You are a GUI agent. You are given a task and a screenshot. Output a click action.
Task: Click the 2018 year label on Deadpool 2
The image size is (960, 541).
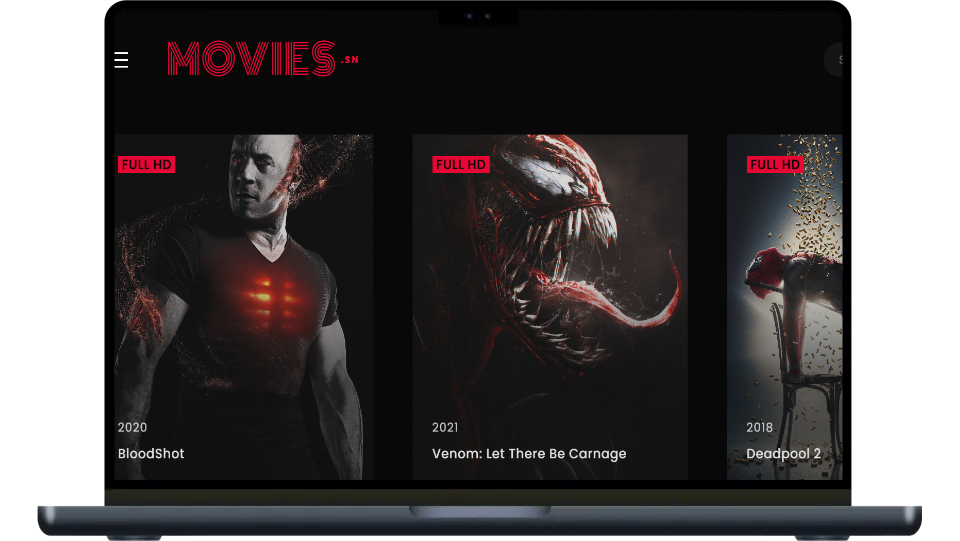[759, 428]
